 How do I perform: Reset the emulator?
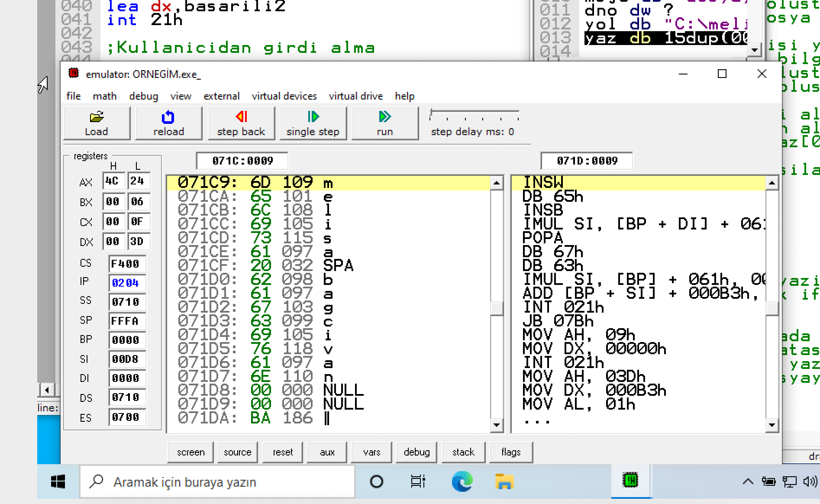(282, 452)
